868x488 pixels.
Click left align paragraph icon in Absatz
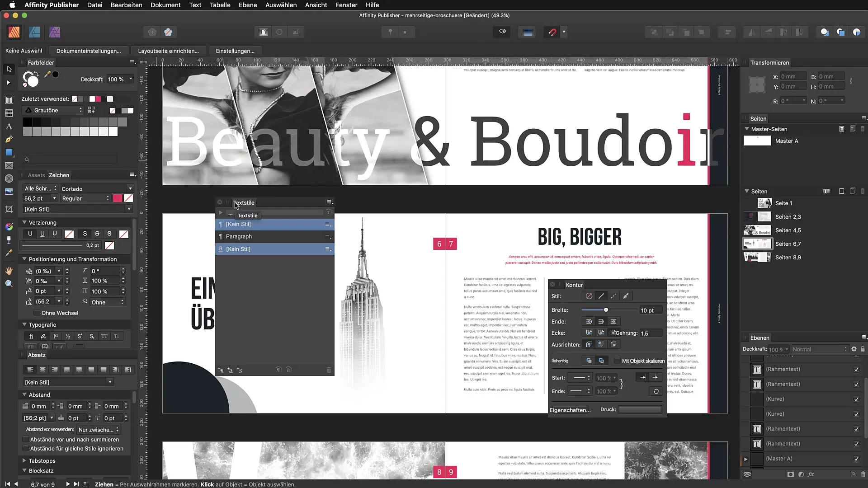click(30, 370)
